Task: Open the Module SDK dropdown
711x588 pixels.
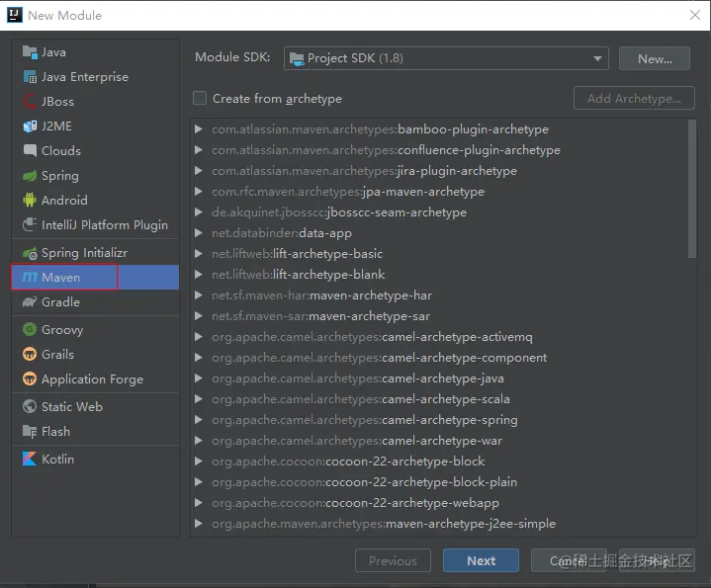Action: 446,58
